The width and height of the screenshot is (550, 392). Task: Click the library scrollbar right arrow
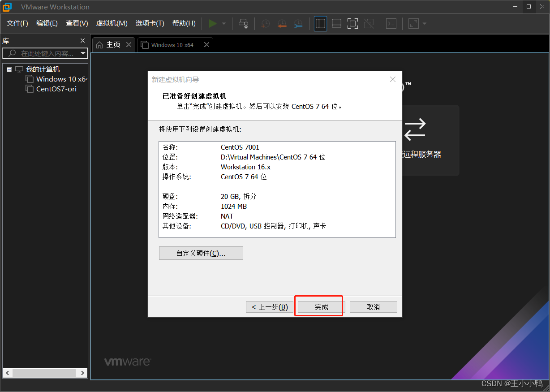[82, 373]
